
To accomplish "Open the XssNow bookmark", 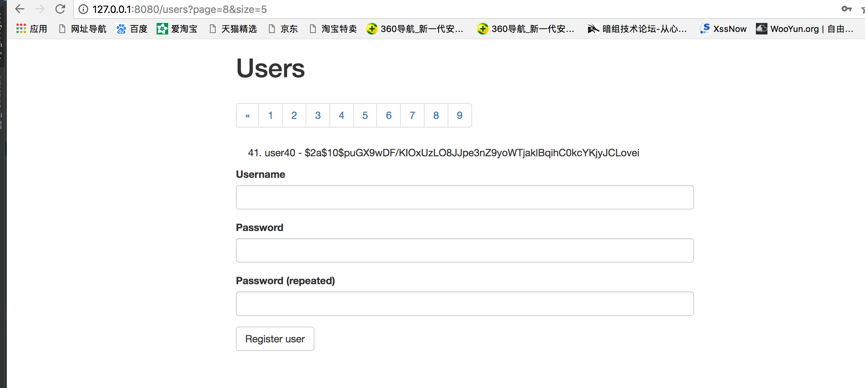I will point(723,29).
